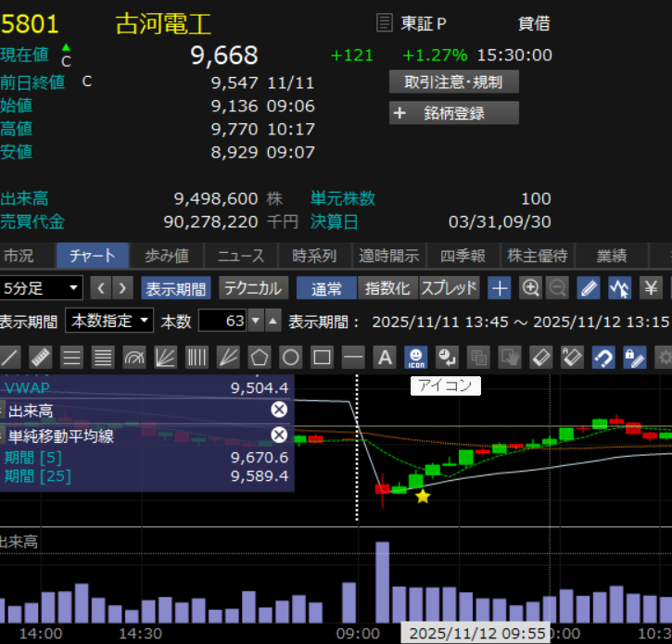Select the rectangle drawing tool
Image resolution: width=672 pixels, height=644 pixels.
[322, 357]
